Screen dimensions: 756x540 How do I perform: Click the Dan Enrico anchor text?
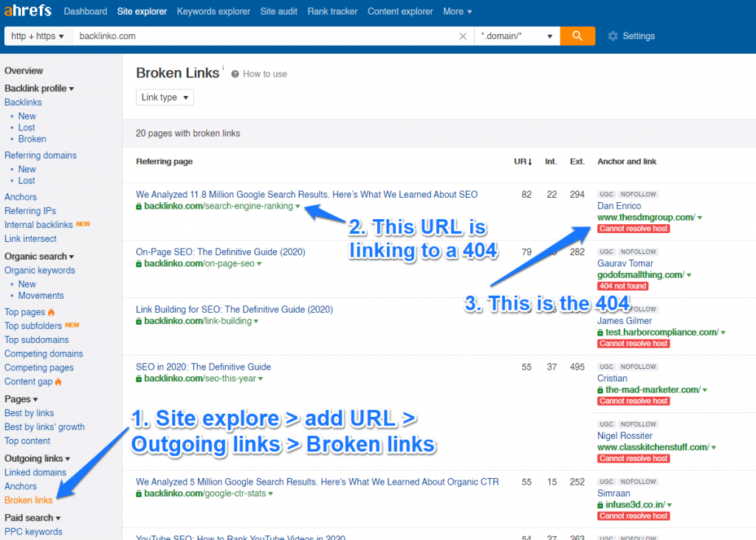click(x=619, y=206)
